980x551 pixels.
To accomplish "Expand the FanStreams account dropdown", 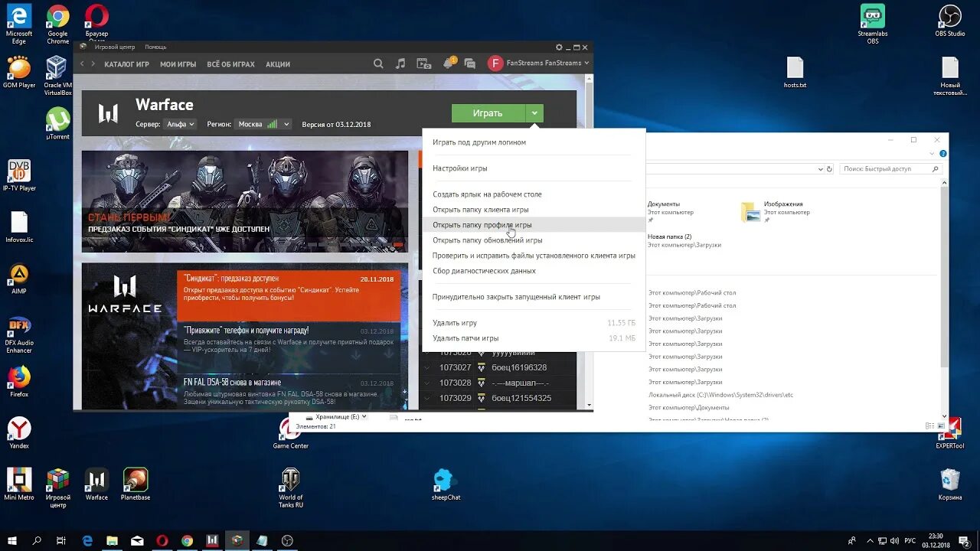I will [586, 64].
